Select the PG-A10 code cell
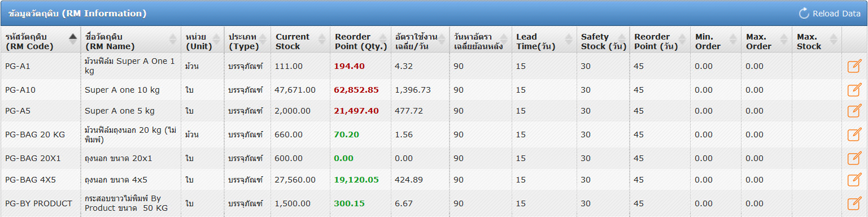The height and width of the screenshot is (217, 868). click(41, 90)
